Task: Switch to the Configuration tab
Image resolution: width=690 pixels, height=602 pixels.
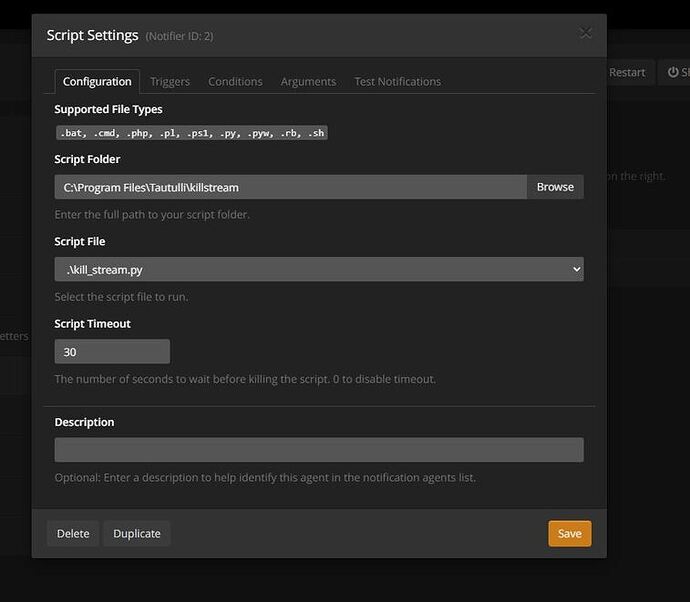Action: coord(97,81)
